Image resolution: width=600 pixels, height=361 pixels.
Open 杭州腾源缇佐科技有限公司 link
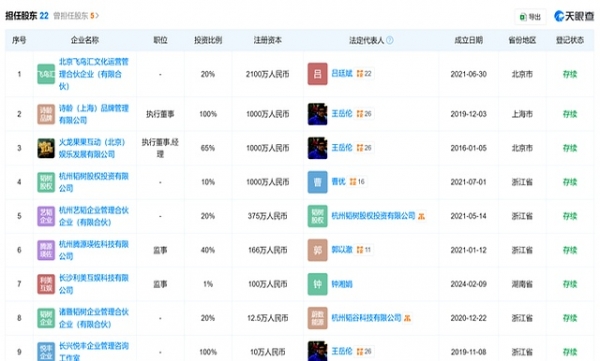tap(94, 250)
